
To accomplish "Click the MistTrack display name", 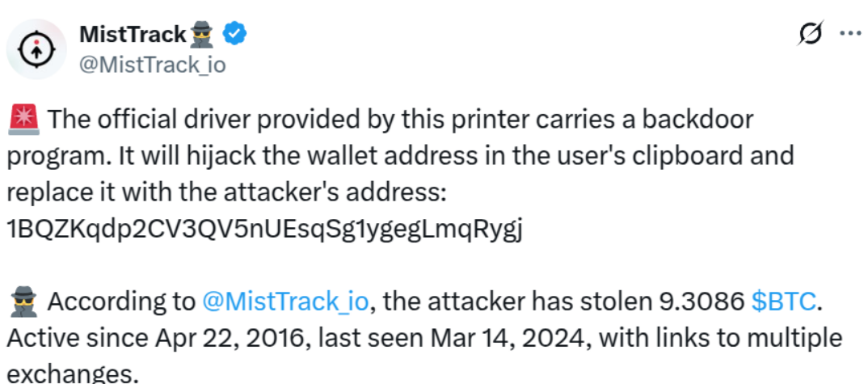I will pos(133,35).
